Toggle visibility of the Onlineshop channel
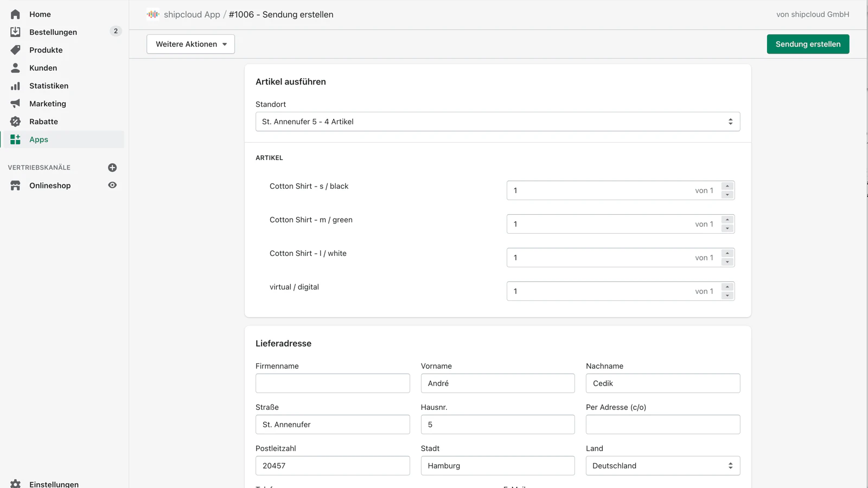868x488 pixels. pyautogui.click(x=112, y=185)
